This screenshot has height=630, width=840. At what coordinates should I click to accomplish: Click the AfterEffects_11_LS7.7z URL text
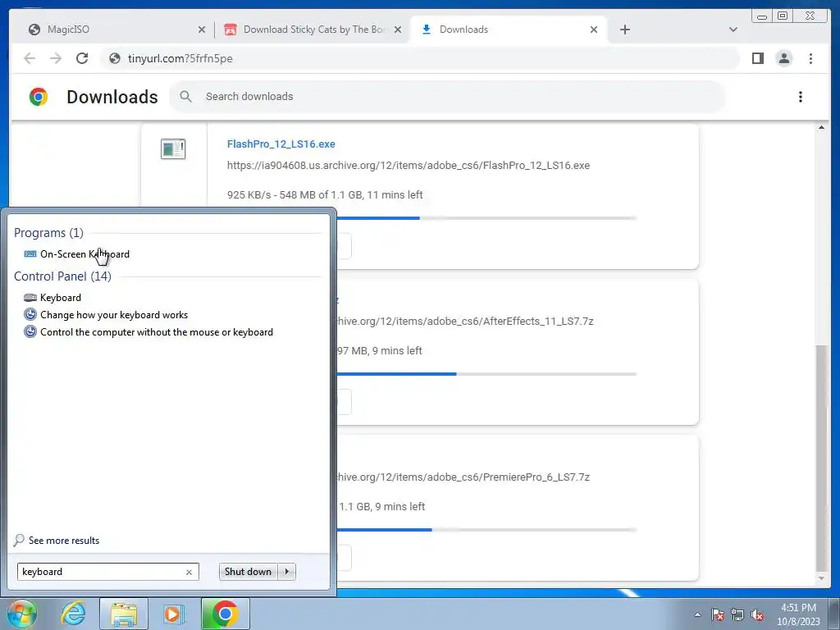click(x=465, y=322)
